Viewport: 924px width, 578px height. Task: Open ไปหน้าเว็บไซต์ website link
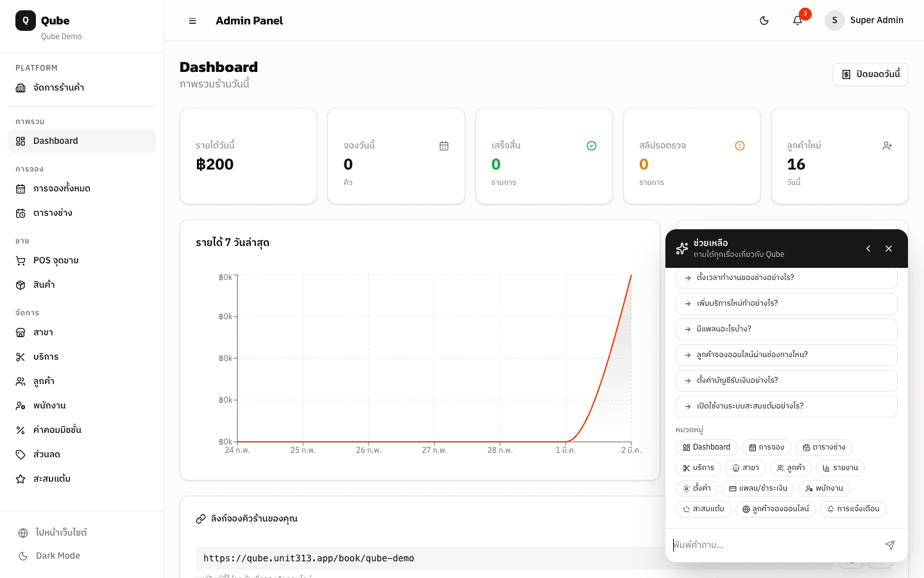(x=61, y=532)
